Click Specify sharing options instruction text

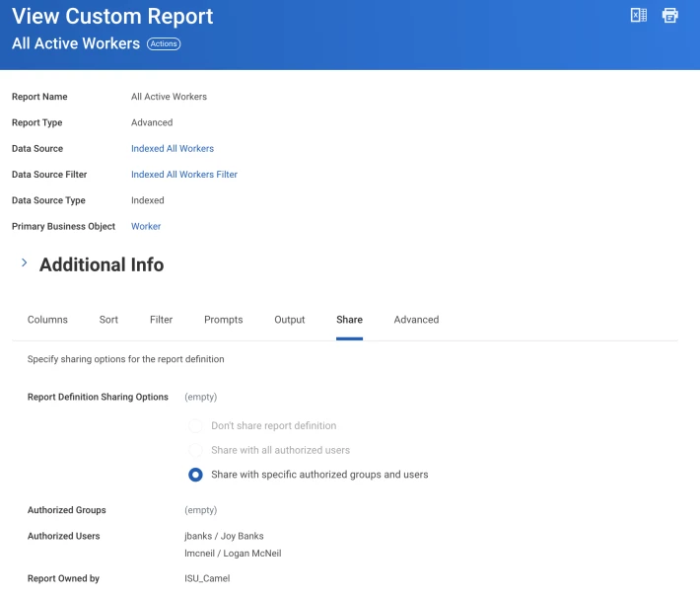coord(125,359)
